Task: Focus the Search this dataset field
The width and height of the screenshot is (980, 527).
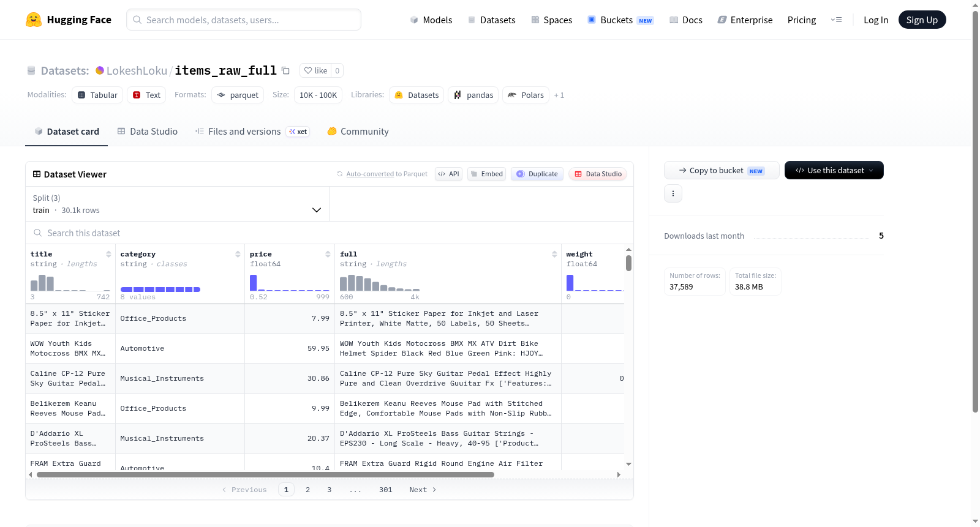Action: tap(330, 233)
